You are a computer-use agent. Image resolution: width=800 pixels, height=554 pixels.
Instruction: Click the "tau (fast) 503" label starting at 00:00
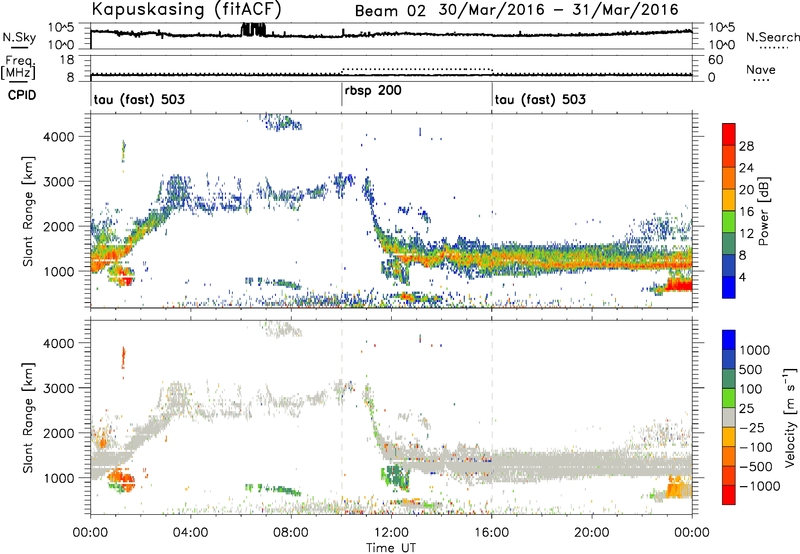coord(139,99)
